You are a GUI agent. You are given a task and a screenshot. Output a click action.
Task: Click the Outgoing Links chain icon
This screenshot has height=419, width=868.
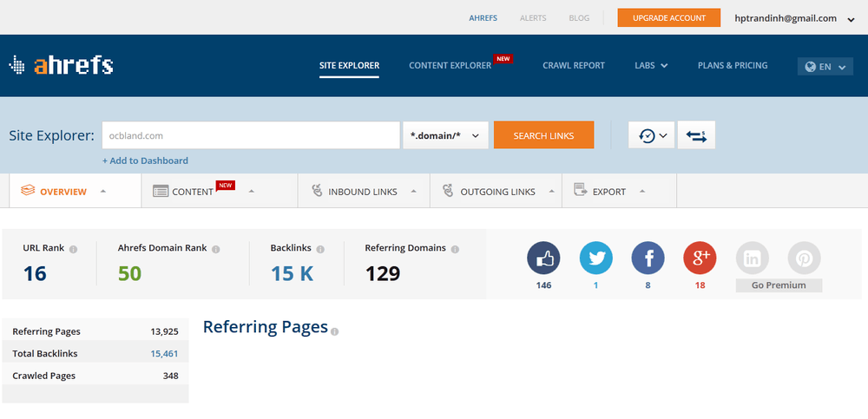(449, 191)
